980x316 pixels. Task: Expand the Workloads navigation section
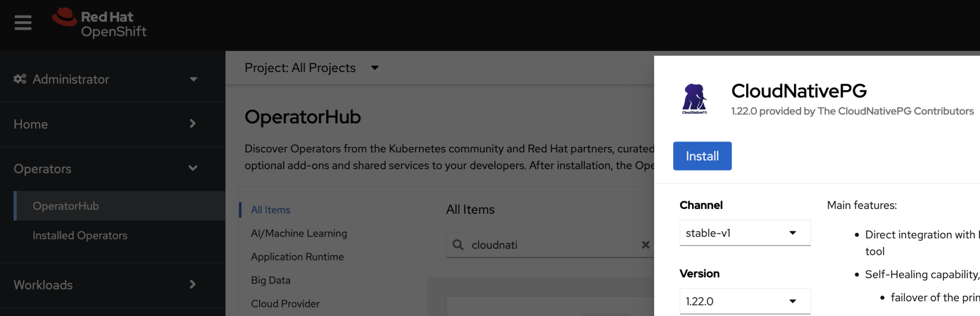click(105, 285)
